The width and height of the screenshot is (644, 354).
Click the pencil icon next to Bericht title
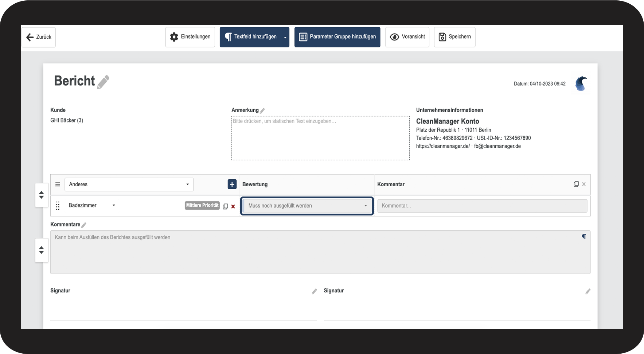103,82
